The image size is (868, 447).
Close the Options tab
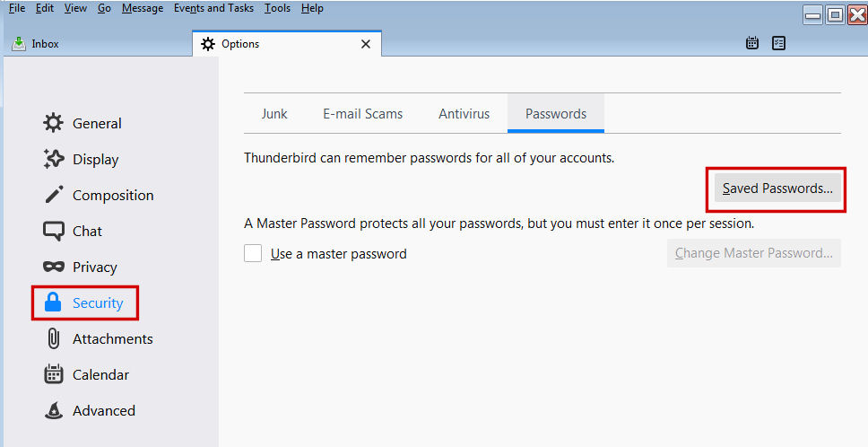pos(366,44)
